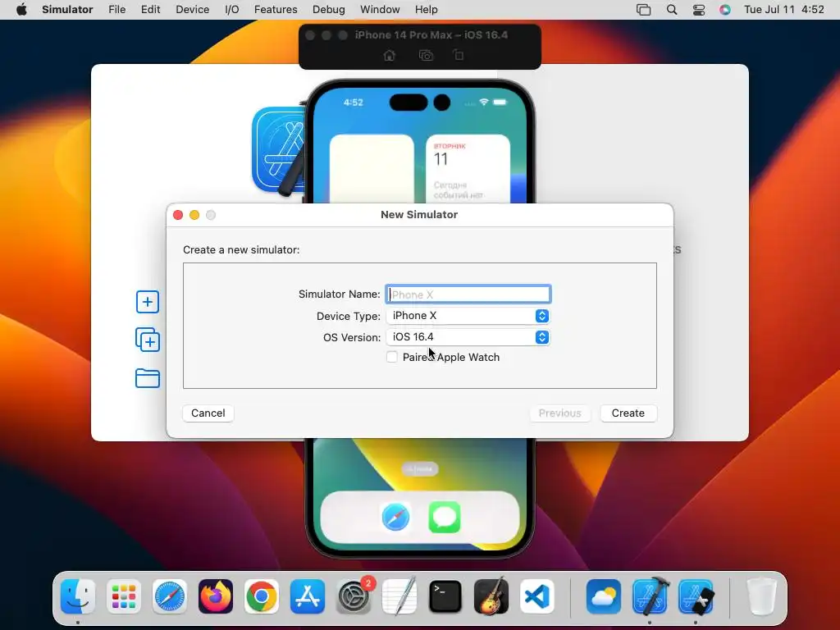This screenshot has width=840, height=630.
Task: Launch GarageBand from the Dock
Action: coord(491,596)
